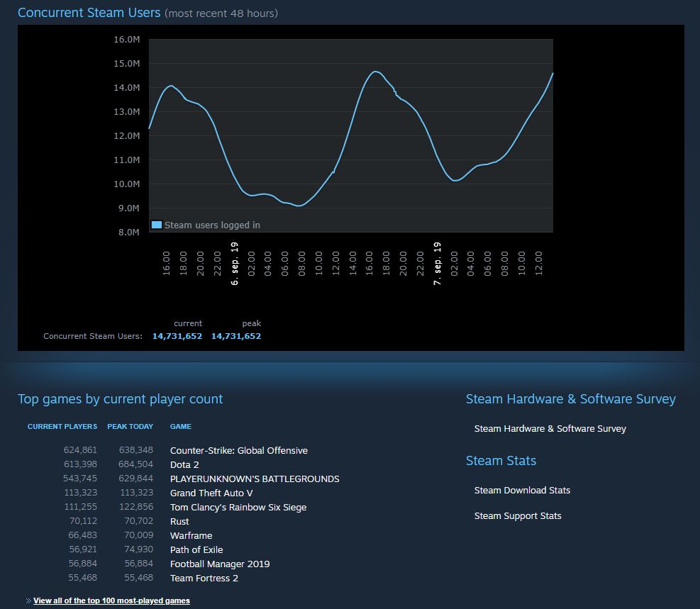700x609 pixels.
Task: Click the 66,483 current players value
Action: pos(82,535)
